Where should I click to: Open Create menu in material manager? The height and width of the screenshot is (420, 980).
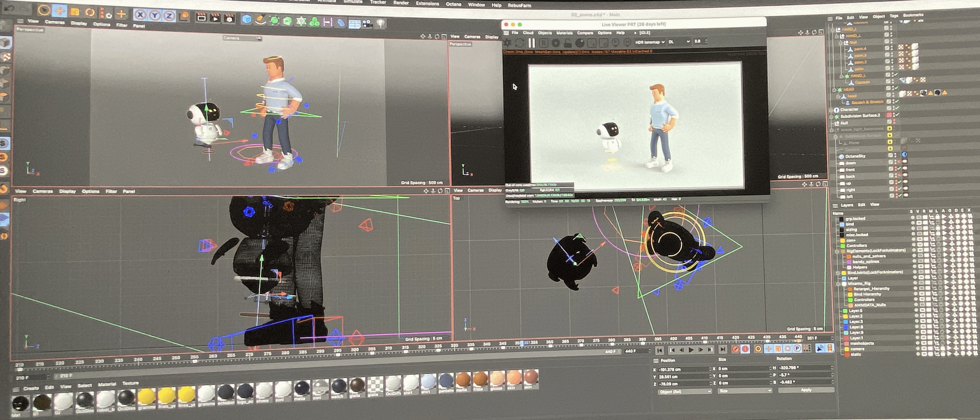tap(31, 388)
